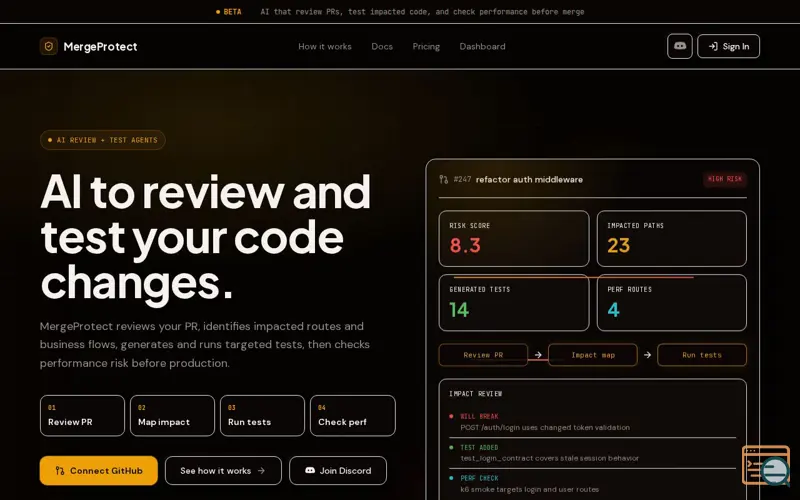Click the AI REVIEW + TEST AGENTS badge
The width and height of the screenshot is (800, 500).
tap(103, 140)
